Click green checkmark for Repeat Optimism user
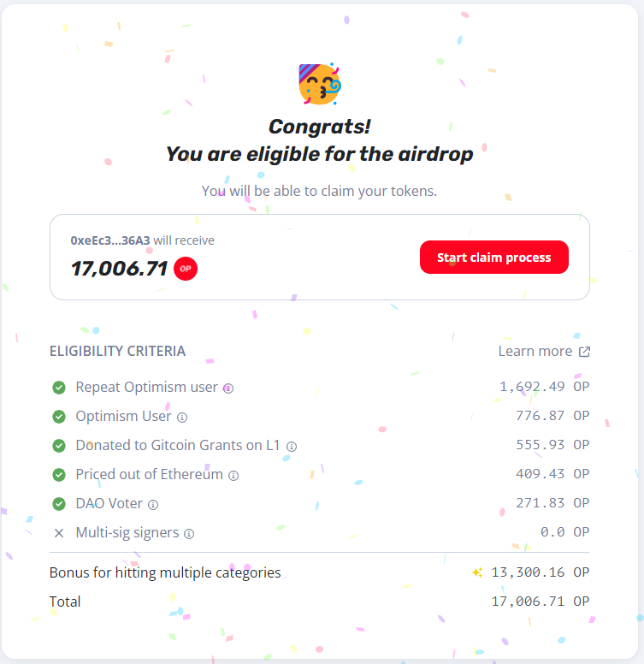The height and width of the screenshot is (664, 644). (59, 388)
